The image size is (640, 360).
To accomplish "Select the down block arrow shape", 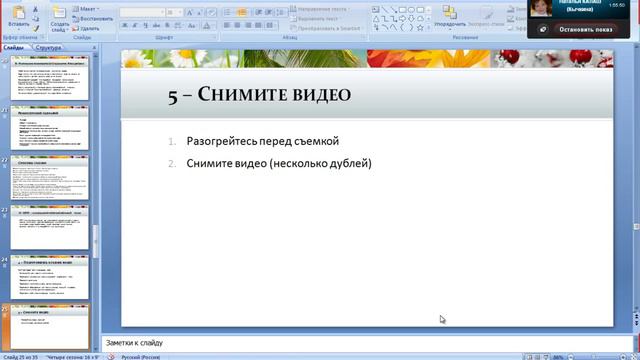I will (411, 19).
